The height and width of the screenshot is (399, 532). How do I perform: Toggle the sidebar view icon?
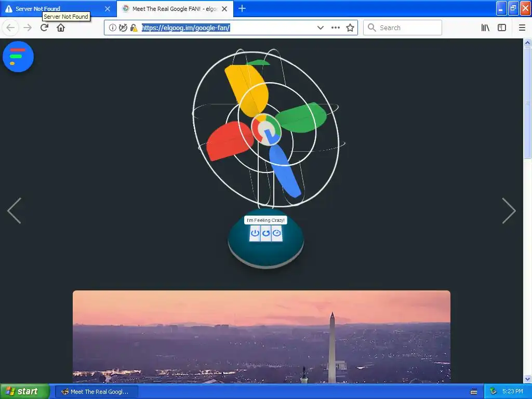(x=502, y=28)
